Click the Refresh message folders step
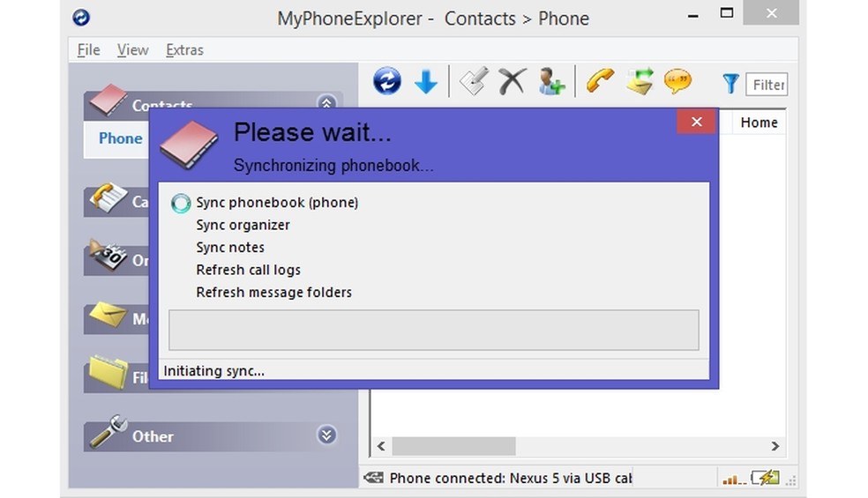Screen dimensions: 868x498 [274, 292]
